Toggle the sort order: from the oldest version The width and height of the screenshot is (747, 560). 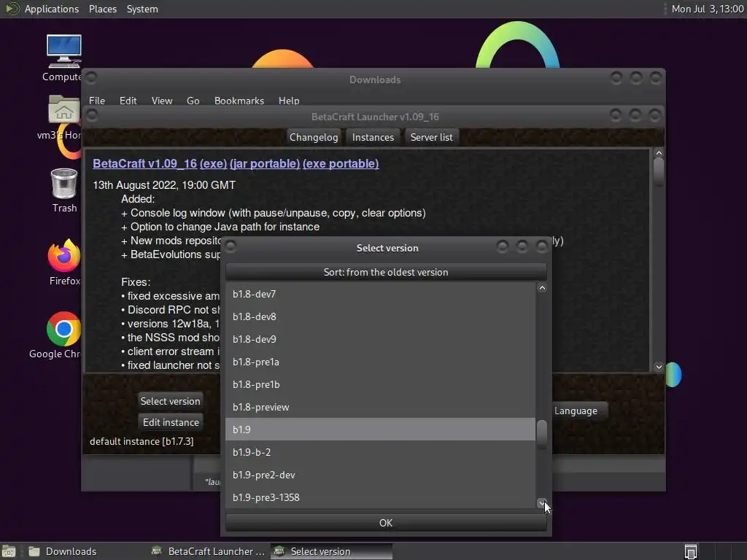tap(386, 272)
